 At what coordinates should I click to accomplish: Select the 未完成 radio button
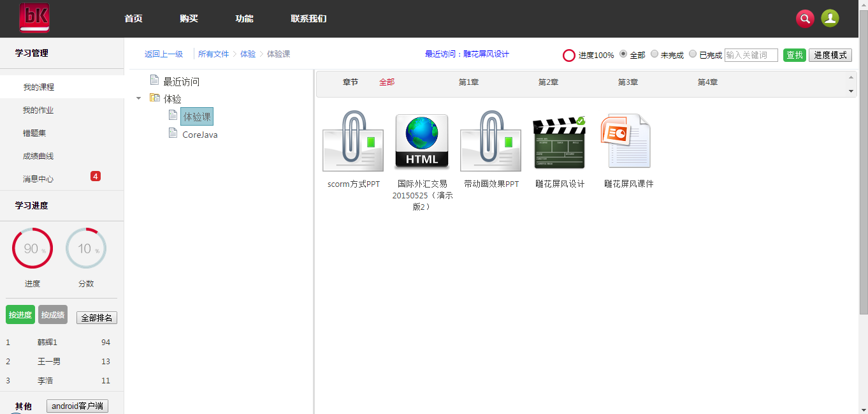coord(655,54)
